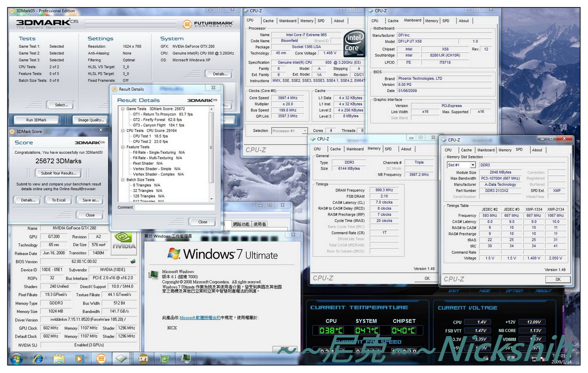Viewport: 588px width, 373px height.
Task: Click the NVIDIA logo in GPU-Z
Action: pyautogui.click(x=124, y=240)
